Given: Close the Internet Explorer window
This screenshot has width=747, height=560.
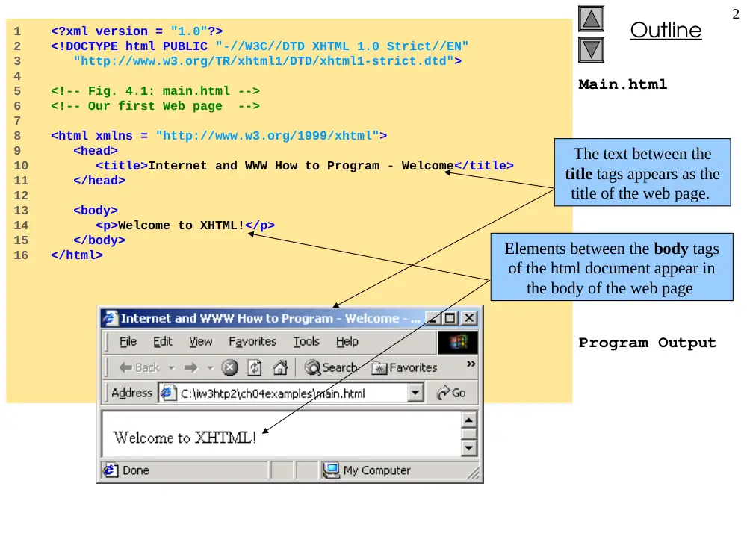Looking at the screenshot, I should [x=469, y=318].
